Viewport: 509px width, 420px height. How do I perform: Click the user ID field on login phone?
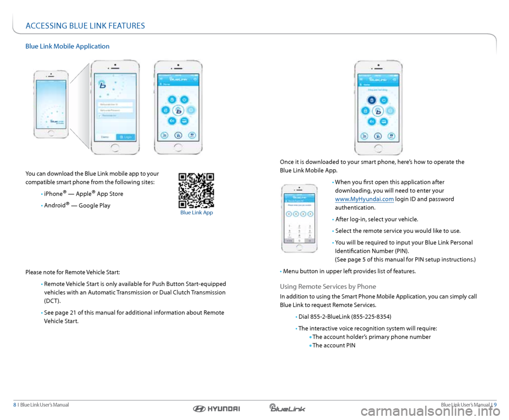[115, 104]
